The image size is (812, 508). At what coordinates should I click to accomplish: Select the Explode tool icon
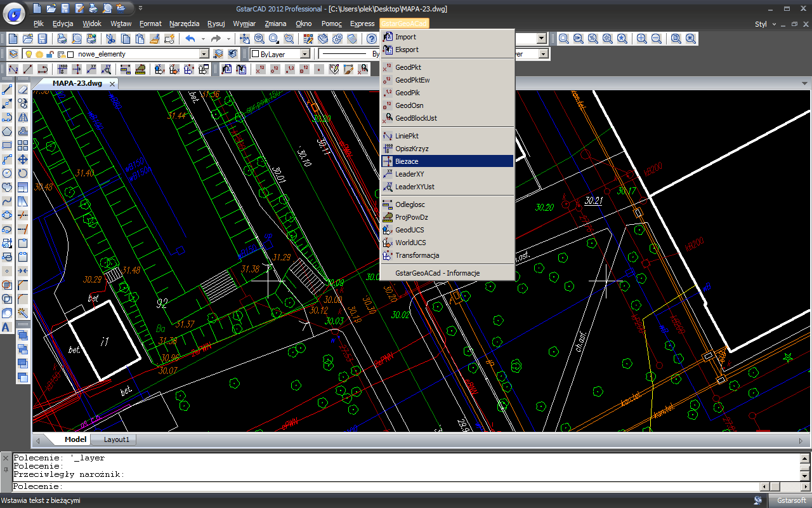coord(23,313)
